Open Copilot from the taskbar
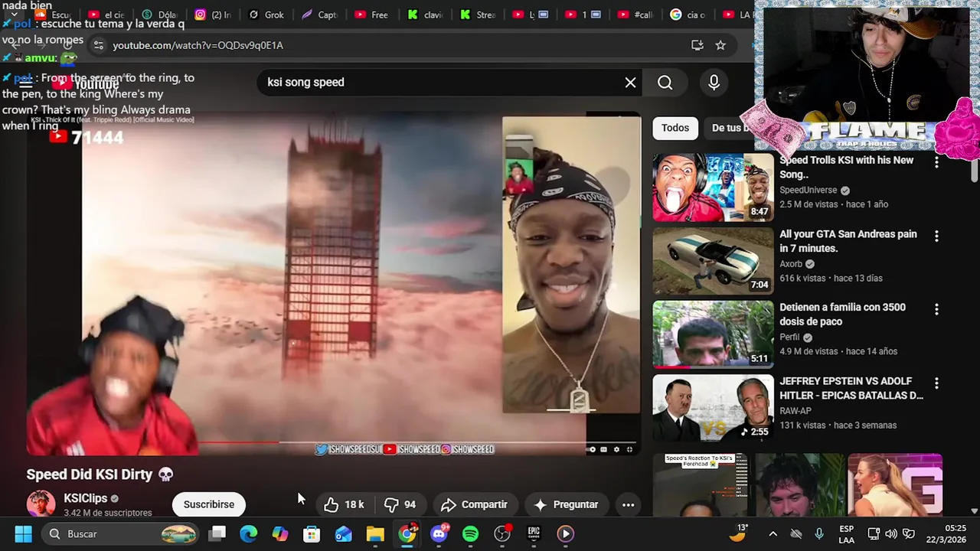Image resolution: width=980 pixels, height=551 pixels. [280, 533]
